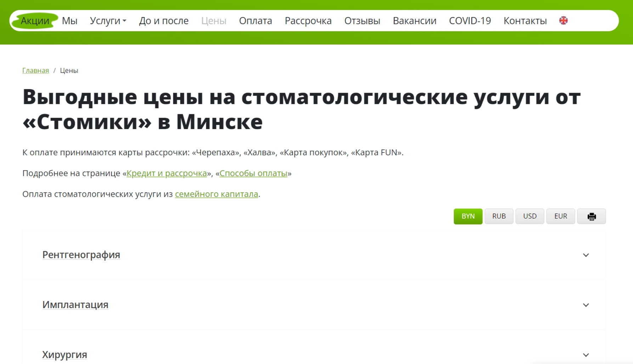Open the До и после page
The width and height of the screenshot is (633, 364).
coord(164,21)
